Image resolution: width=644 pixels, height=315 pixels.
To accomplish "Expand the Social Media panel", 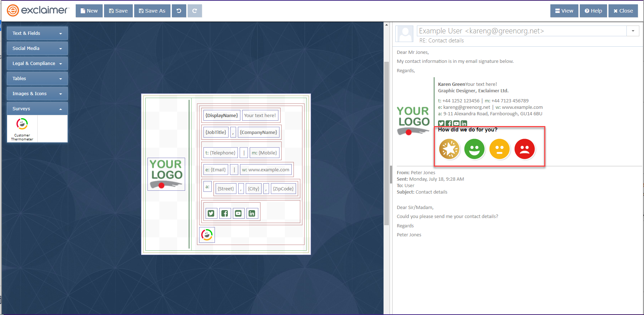I will [x=37, y=48].
